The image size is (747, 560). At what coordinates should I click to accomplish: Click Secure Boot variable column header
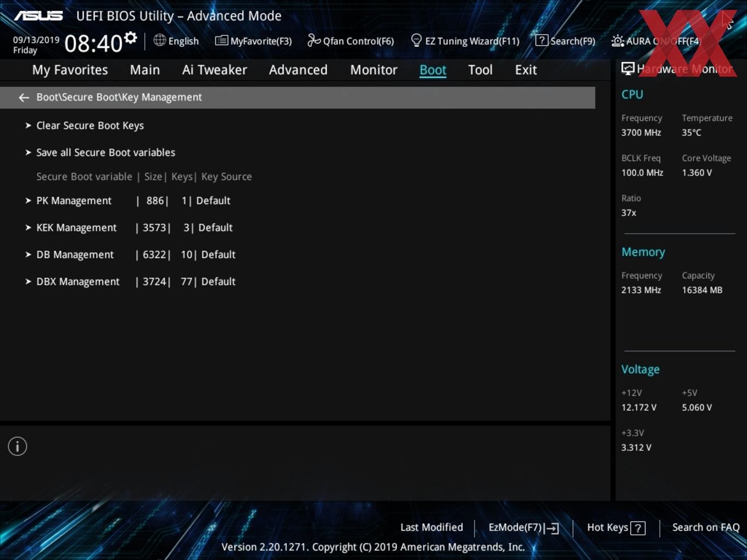point(84,176)
